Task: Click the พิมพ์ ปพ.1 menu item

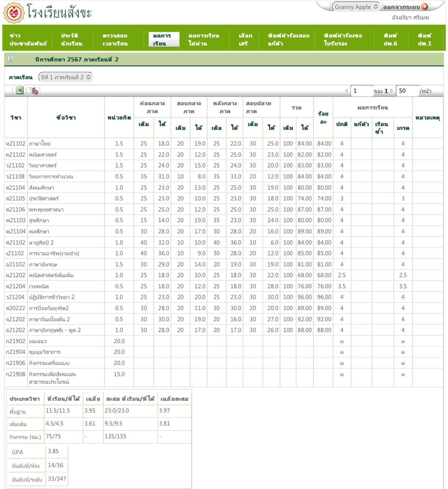Action: click(x=425, y=40)
